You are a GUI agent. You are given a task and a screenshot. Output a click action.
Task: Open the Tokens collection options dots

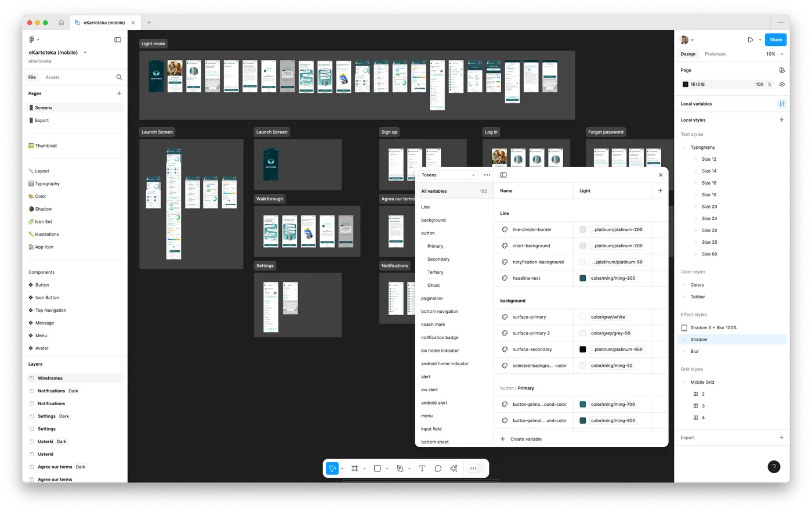click(487, 175)
